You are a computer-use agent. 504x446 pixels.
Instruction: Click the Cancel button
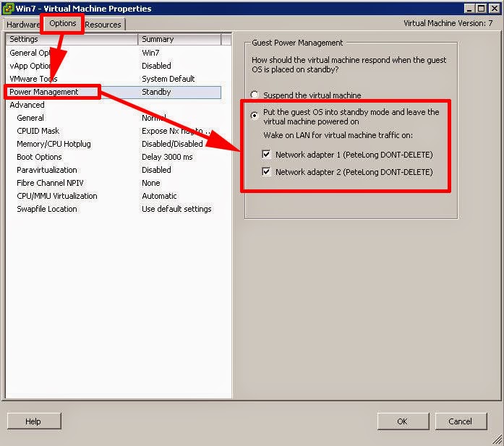tap(461, 421)
